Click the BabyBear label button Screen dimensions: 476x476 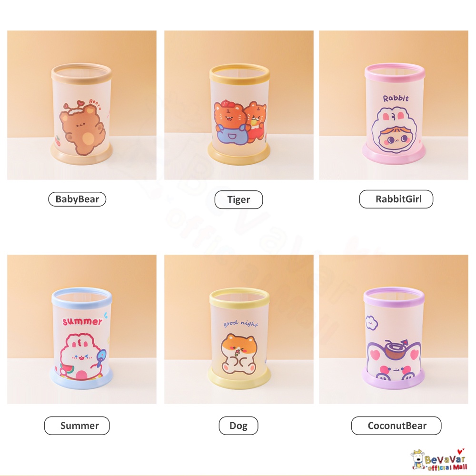pyautogui.click(x=77, y=199)
